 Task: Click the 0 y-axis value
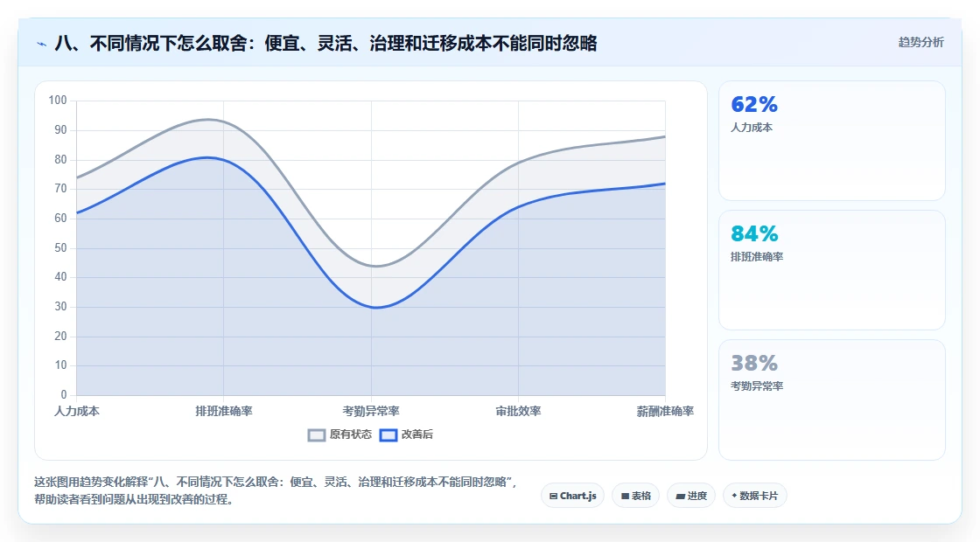[64, 394]
